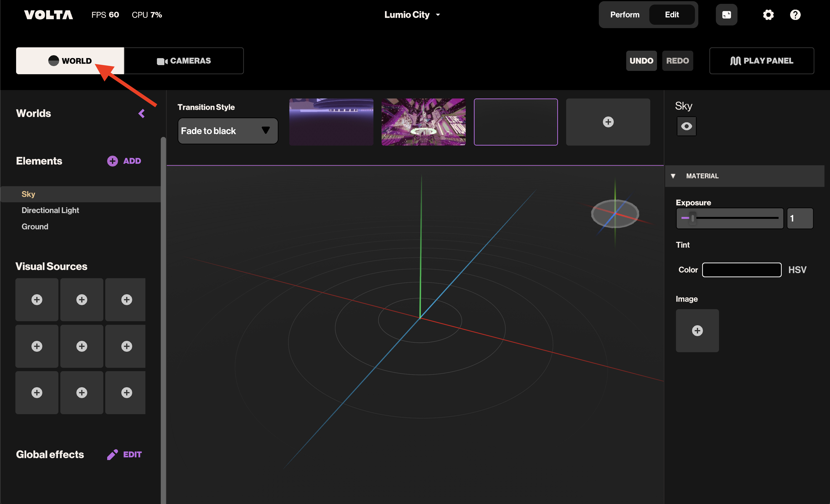
Task: Open the settings gear icon
Action: click(x=768, y=15)
